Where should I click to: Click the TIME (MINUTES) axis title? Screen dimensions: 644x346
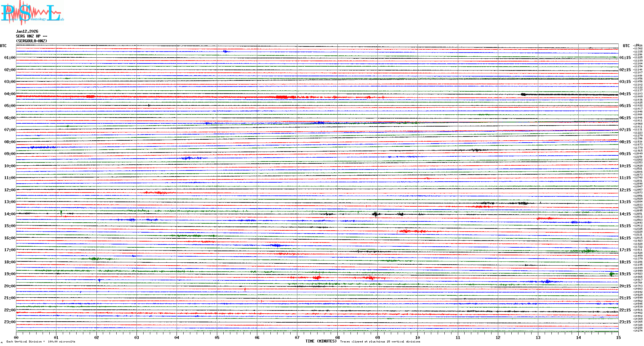pos(321,341)
